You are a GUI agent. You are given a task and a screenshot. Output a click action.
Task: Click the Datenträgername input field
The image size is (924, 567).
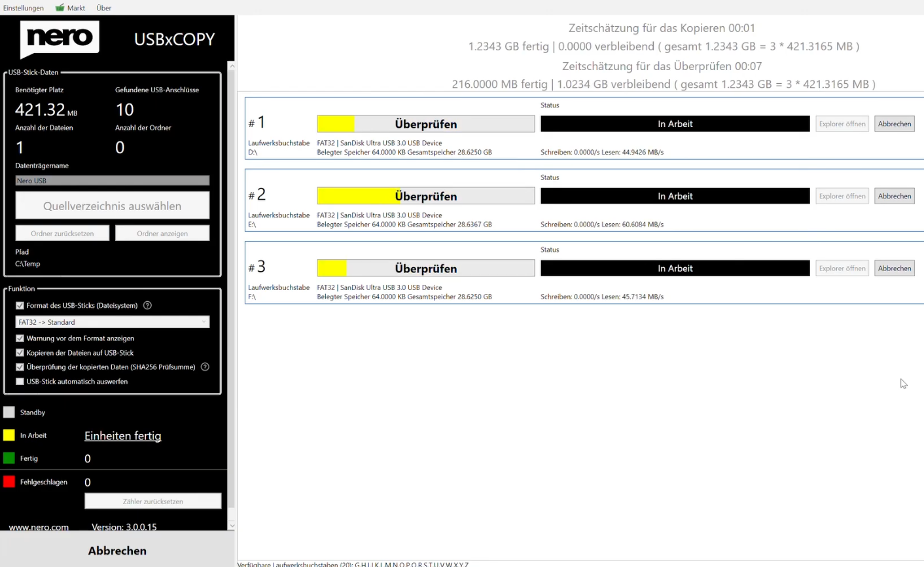[112, 181]
